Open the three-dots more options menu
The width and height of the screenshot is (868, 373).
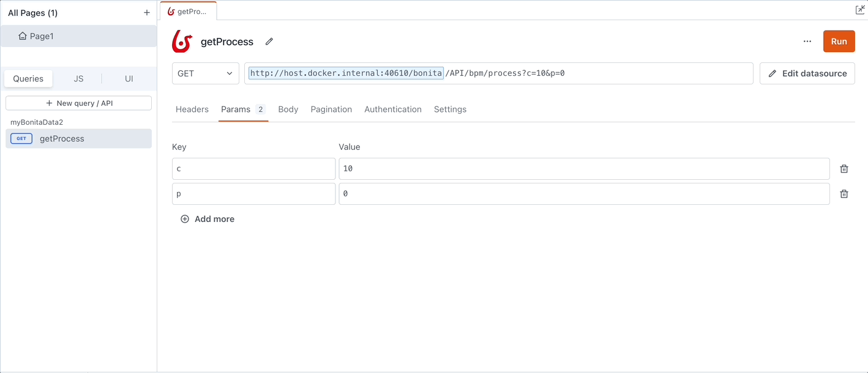(807, 42)
